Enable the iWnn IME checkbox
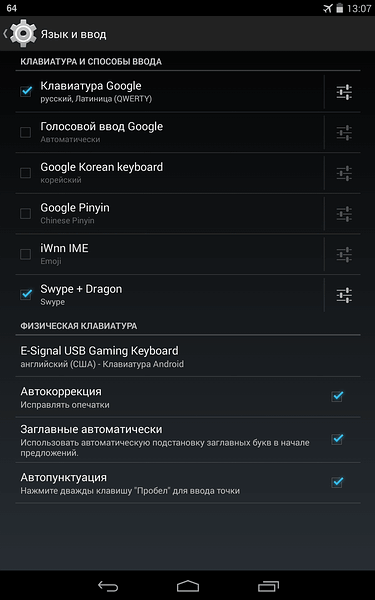 [x=26, y=254]
